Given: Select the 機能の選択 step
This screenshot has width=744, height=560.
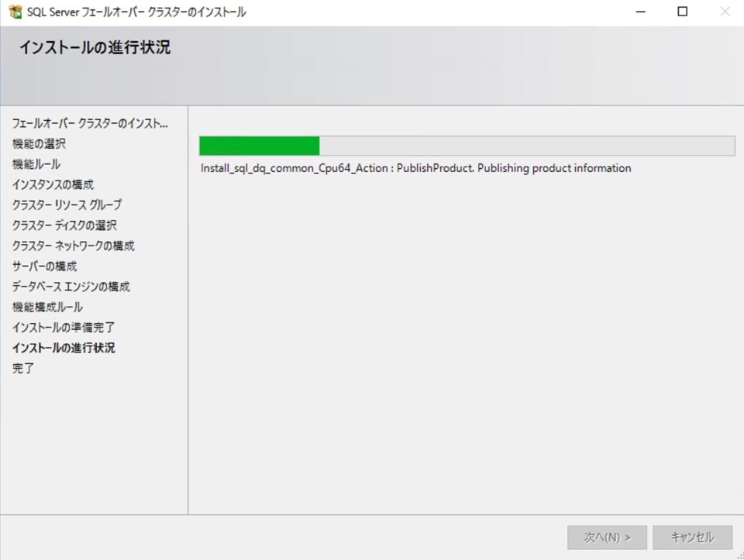Looking at the screenshot, I should pyautogui.click(x=39, y=143).
